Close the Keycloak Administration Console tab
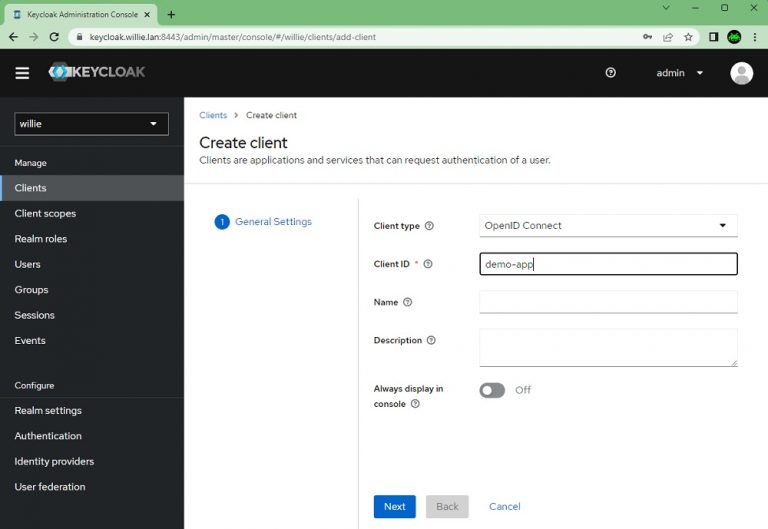This screenshot has width=768, height=529. [x=147, y=15]
